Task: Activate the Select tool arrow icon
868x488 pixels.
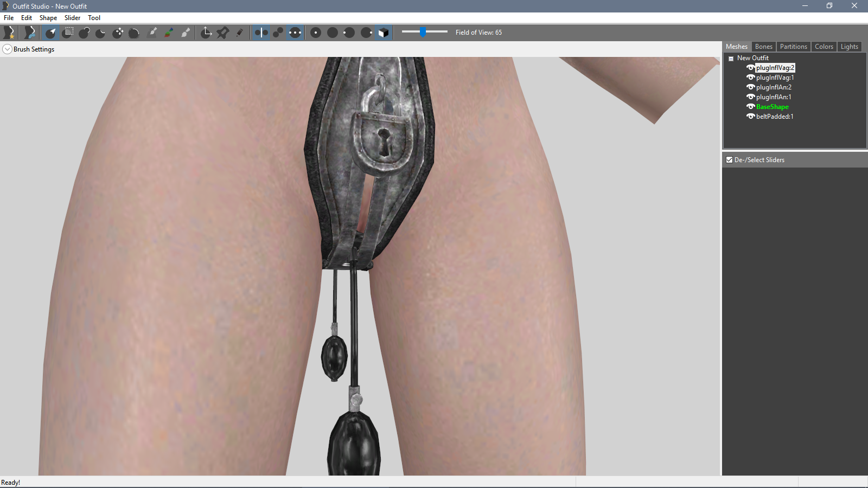Action: click(x=51, y=33)
